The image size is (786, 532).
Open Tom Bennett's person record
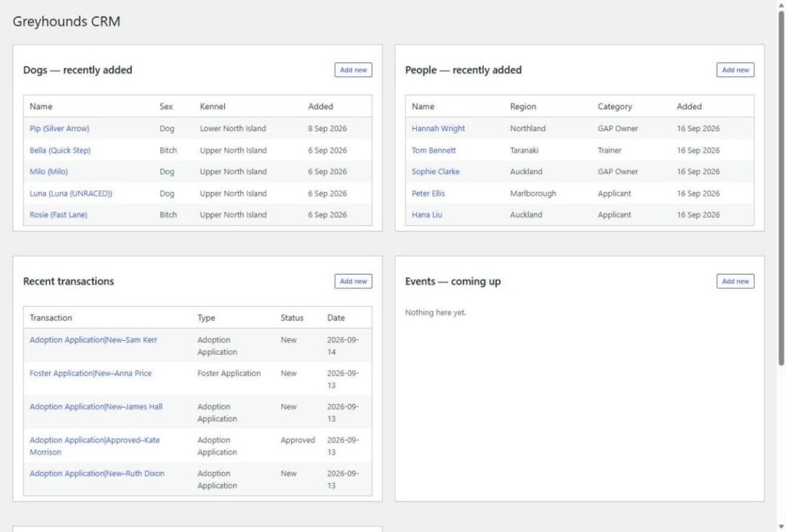click(434, 150)
